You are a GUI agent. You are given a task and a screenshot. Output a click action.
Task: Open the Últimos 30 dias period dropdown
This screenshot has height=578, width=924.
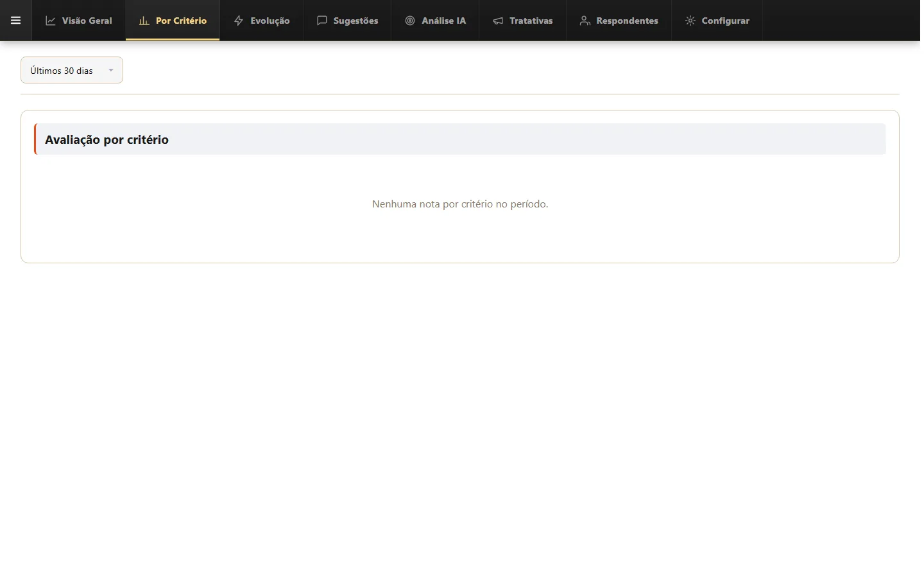pos(72,70)
